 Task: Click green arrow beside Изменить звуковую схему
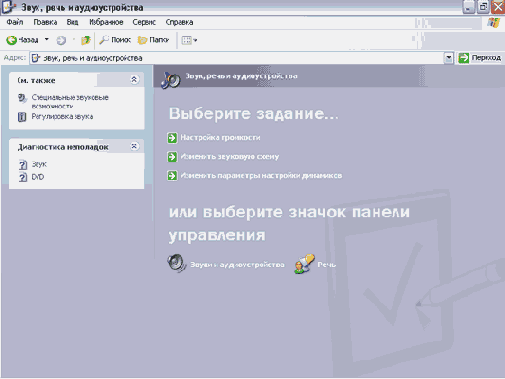pos(172,157)
